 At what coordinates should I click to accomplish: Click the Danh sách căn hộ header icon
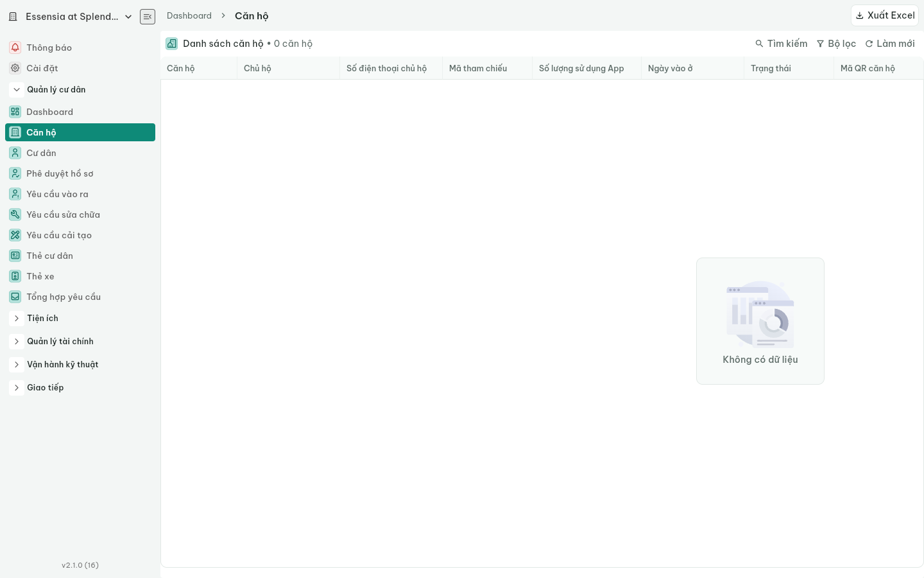(172, 44)
